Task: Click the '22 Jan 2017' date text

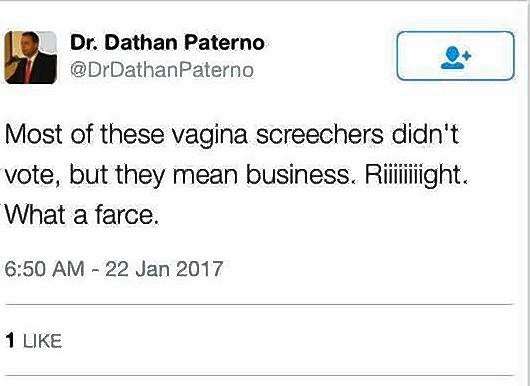Action: point(164,269)
